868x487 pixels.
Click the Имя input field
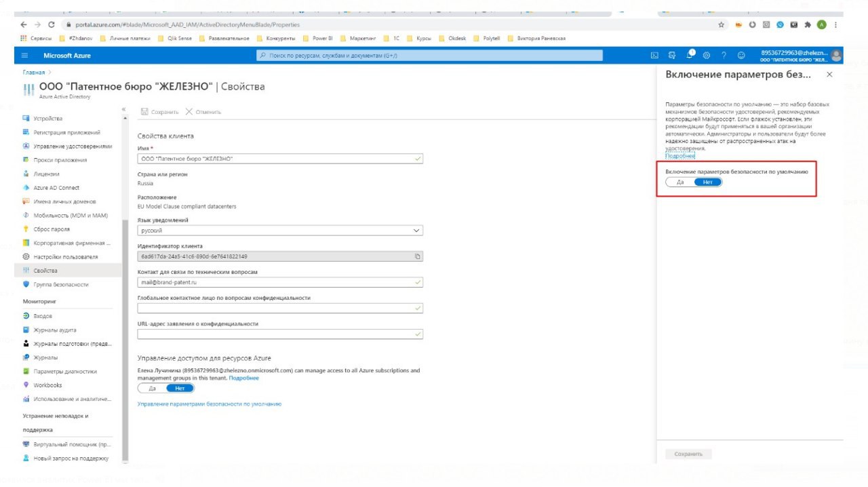pos(280,158)
